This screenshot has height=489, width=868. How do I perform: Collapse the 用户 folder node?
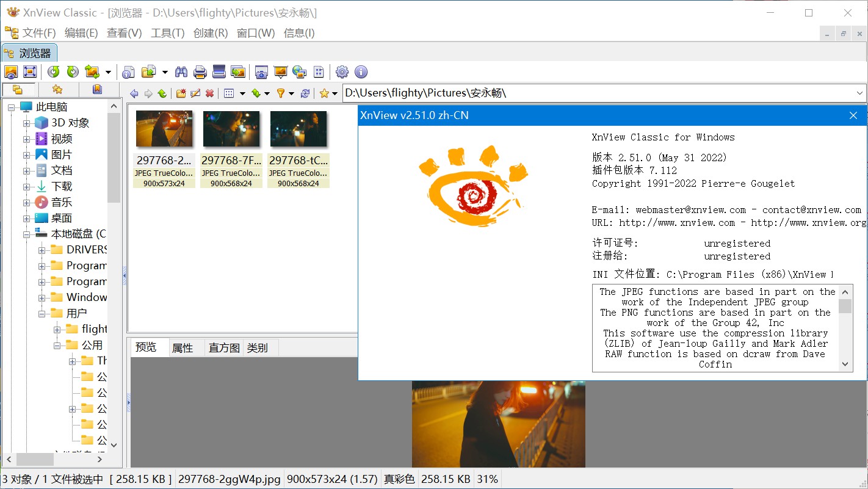pyautogui.click(x=42, y=314)
